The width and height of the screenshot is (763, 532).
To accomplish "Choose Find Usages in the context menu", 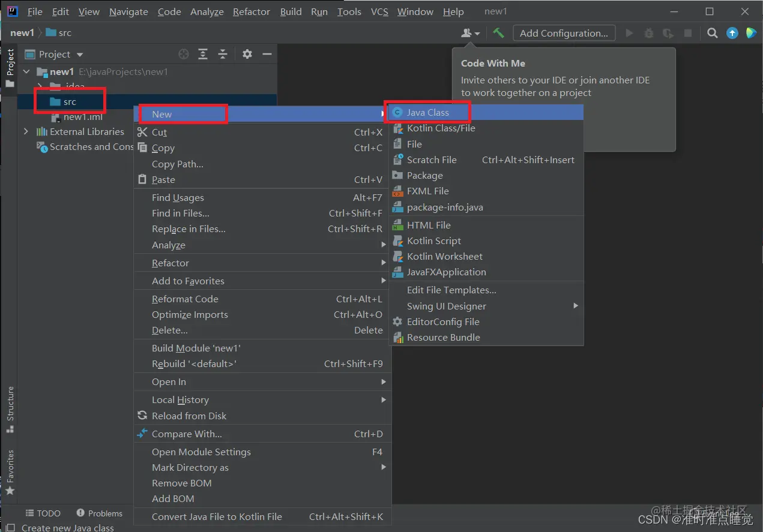I will [262, 197].
